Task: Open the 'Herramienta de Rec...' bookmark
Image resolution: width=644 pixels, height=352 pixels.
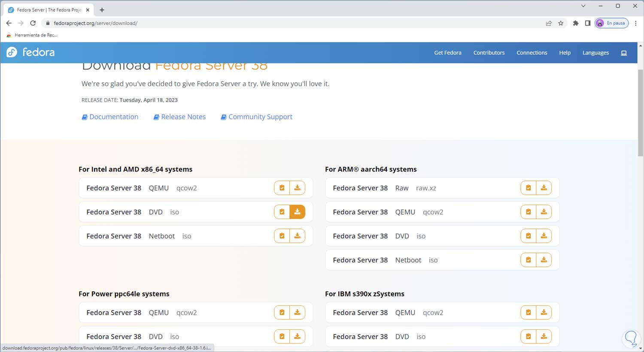Action: [32, 35]
